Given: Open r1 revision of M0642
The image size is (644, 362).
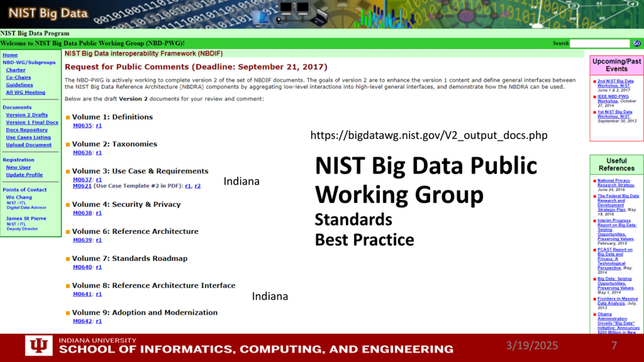Looking at the screenshot, I should coord(99,321).
